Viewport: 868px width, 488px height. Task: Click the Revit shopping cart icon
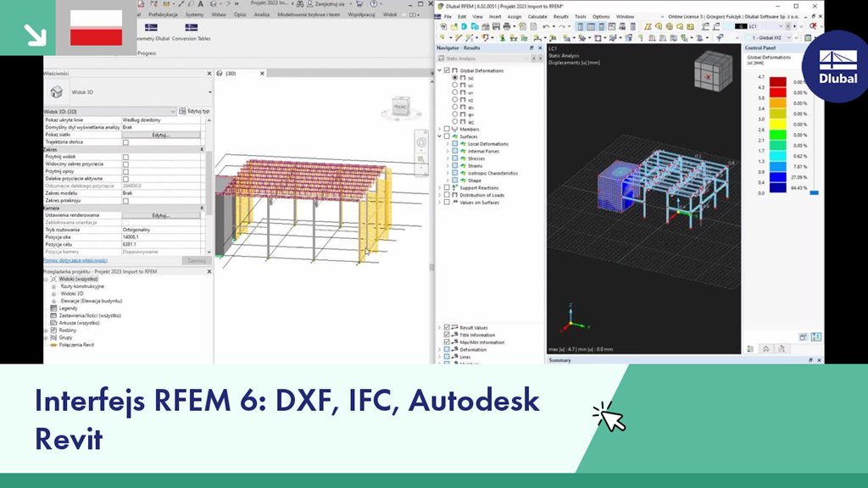point(359,4)
